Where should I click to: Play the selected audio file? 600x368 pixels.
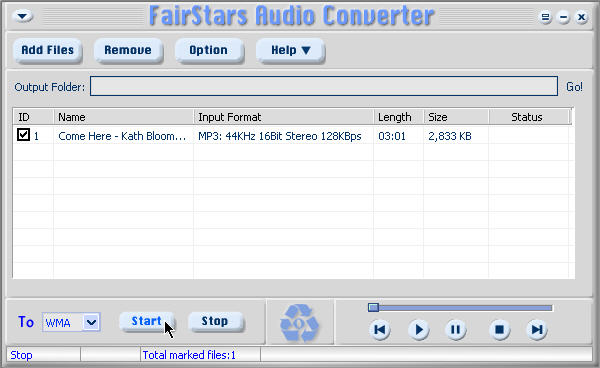coord(419,329)
